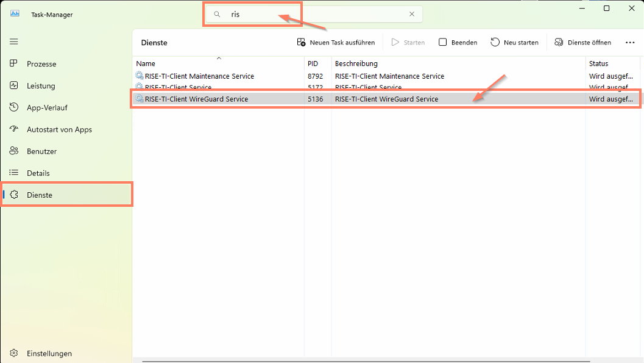644x363 pixels.
Task: Click Beenden to stop the service
Action: [x=458, y=42]
